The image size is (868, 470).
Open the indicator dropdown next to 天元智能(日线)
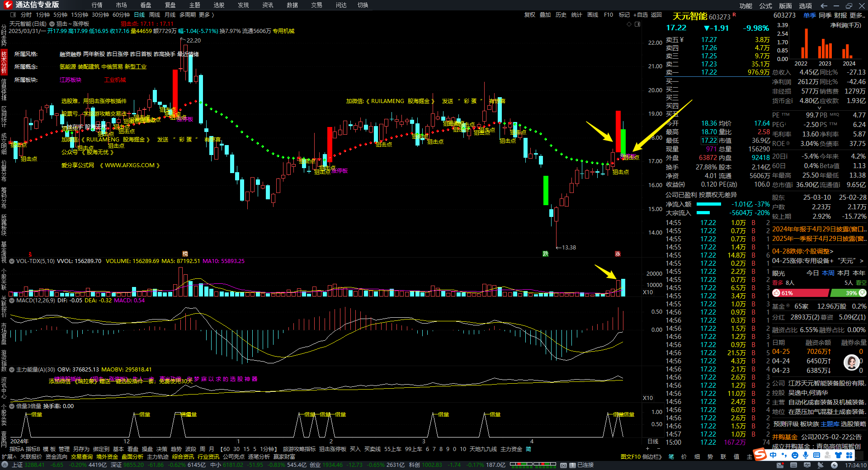tap(52, 24)
